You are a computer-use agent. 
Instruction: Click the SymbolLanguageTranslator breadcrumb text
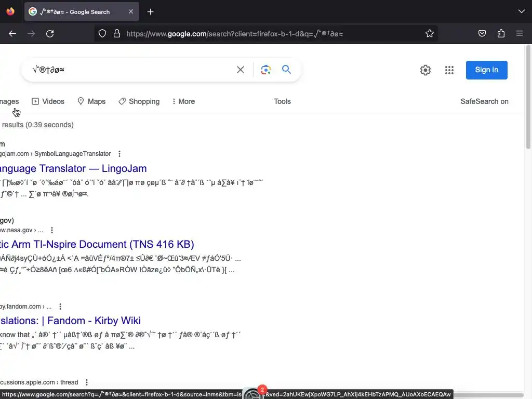pos(73,154)
